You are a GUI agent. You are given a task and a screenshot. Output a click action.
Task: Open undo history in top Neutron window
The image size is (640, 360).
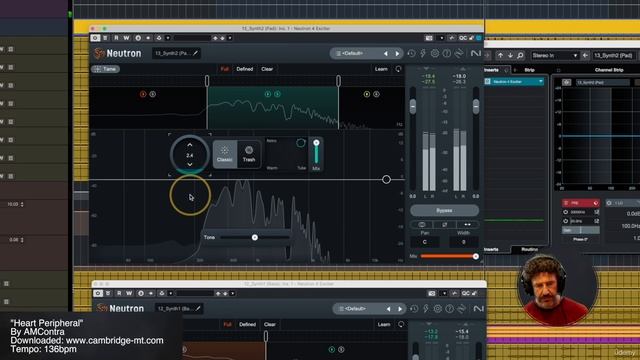(x=411, y=53)
